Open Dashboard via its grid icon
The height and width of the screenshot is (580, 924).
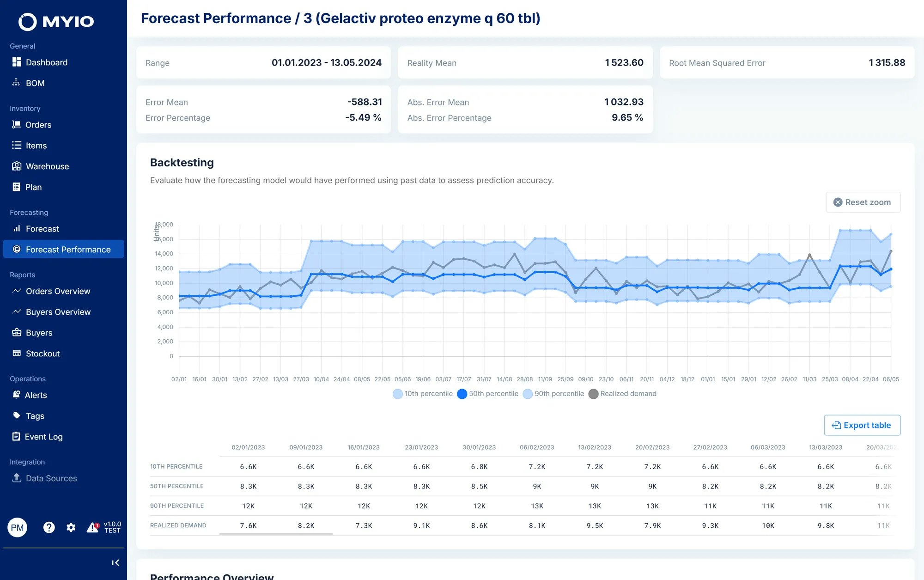click(x=17, y=62)
